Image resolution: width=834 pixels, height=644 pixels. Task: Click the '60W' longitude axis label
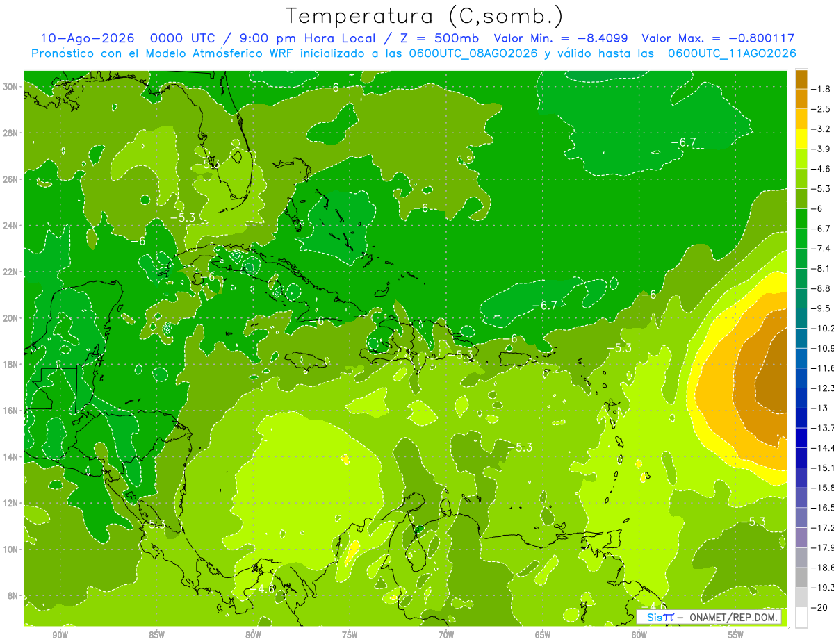[x=639, y=635]
